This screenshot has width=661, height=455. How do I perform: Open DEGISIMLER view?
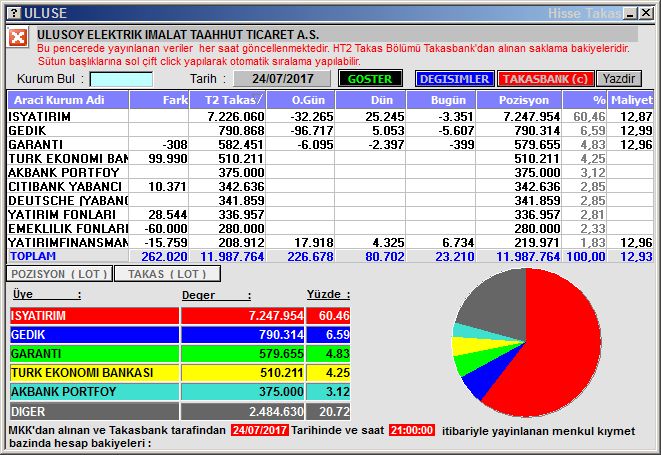pos(454,79)
